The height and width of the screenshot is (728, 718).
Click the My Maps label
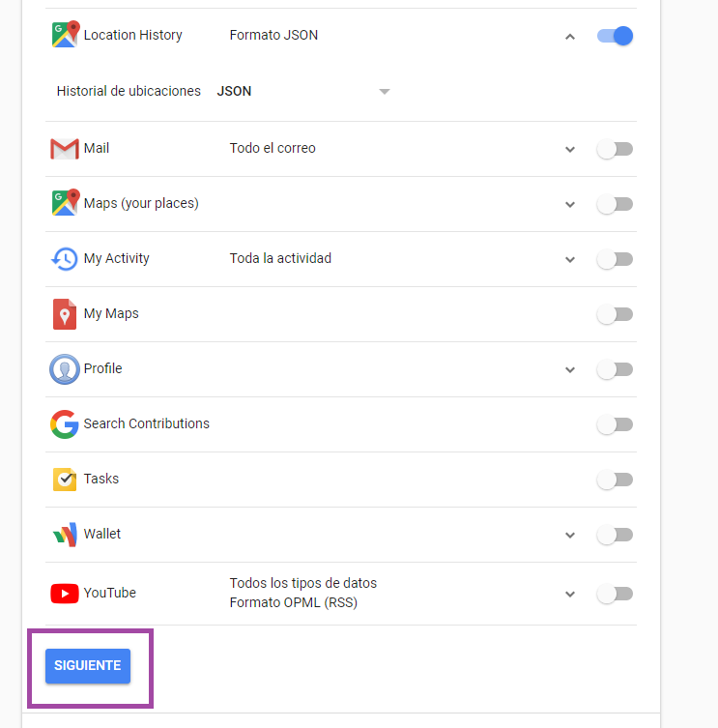111,314
